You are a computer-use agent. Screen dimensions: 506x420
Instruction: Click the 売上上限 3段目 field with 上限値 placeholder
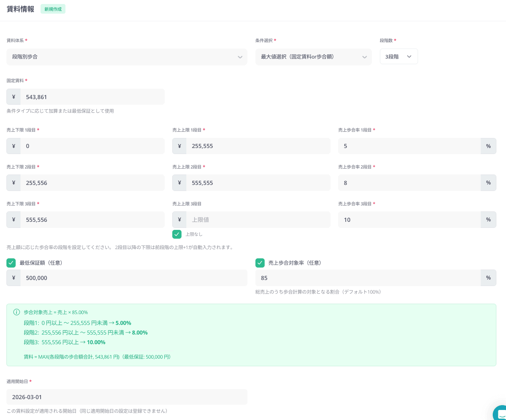click(x=258, y=220)
